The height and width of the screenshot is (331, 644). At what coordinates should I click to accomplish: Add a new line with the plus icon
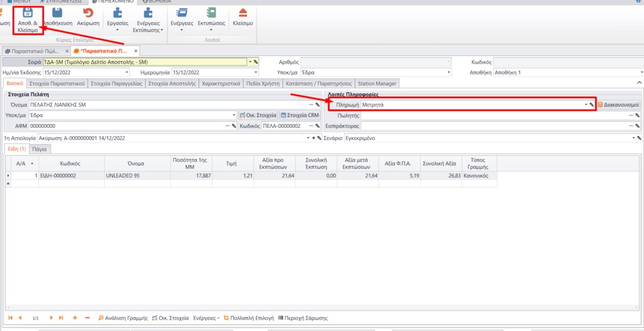coord(75,318)
